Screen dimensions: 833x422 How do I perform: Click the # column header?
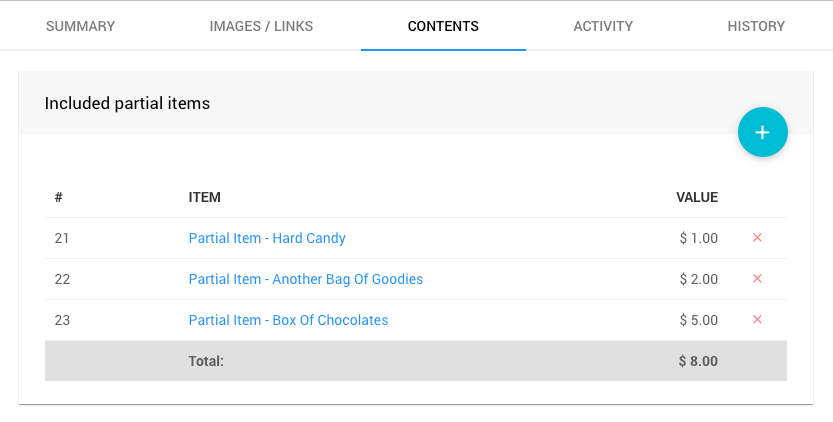(59, 197)
